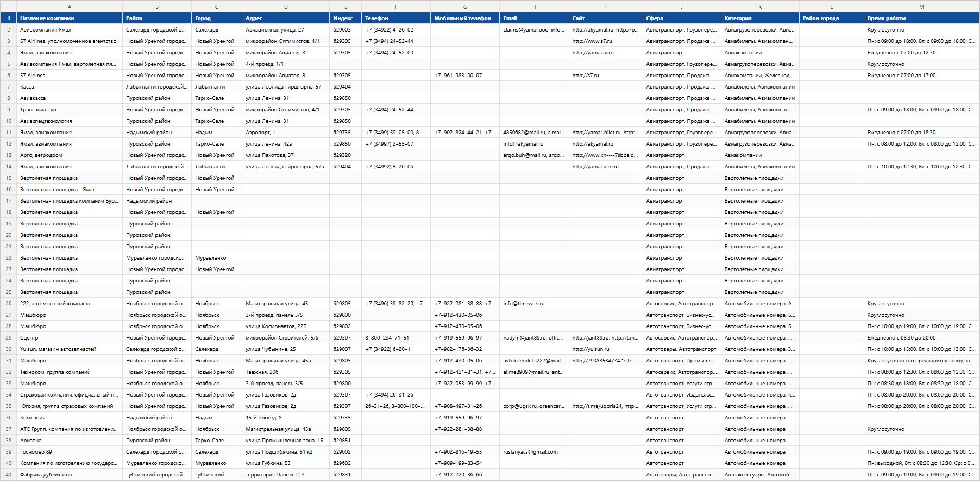The height and width of the screenshot is (490, 980).
Task: Select row 26 by its row number
Action: 8,304
